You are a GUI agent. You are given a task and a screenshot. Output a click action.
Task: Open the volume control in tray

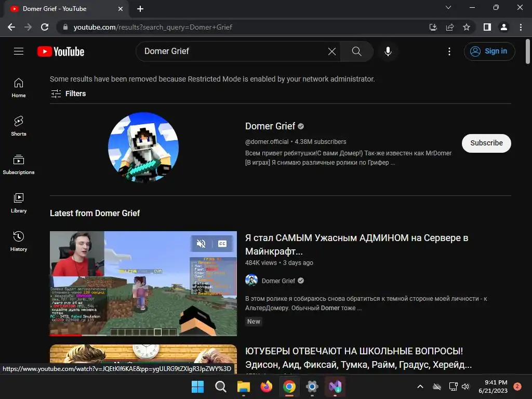(x=465, y=387)
